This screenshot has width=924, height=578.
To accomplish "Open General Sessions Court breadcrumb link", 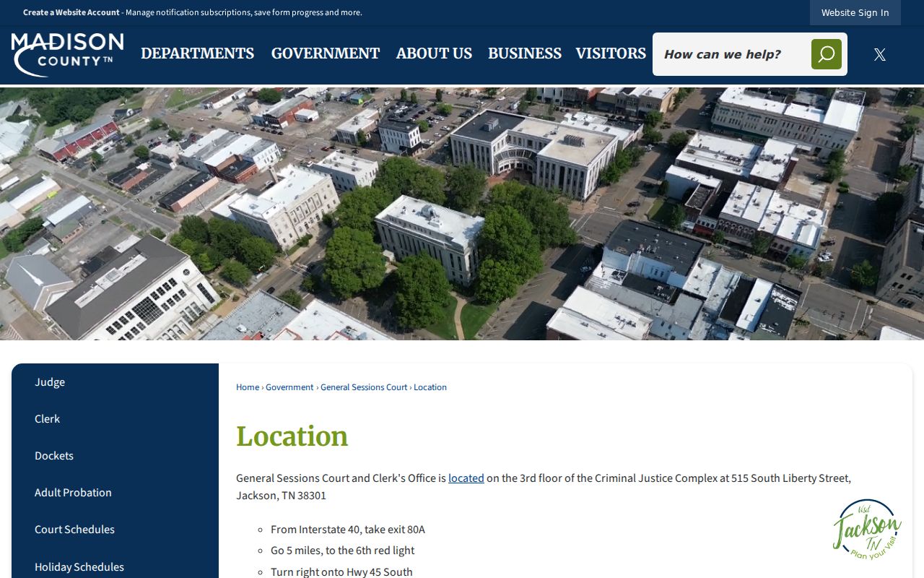I will pyautogui.click(x=364, y=387).
